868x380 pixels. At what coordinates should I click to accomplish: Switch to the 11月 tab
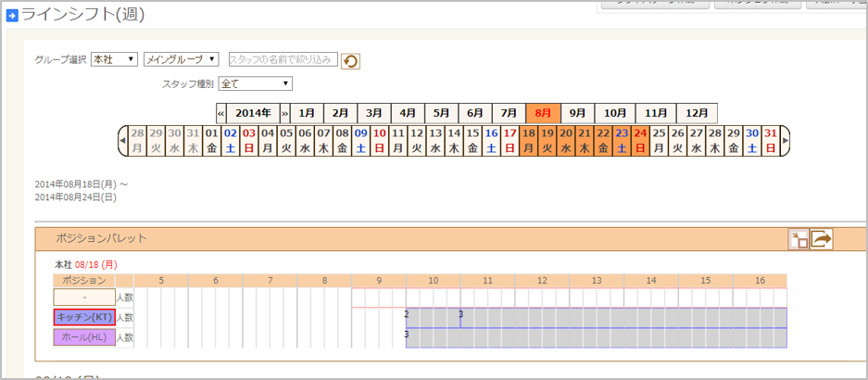click(656, 113)
